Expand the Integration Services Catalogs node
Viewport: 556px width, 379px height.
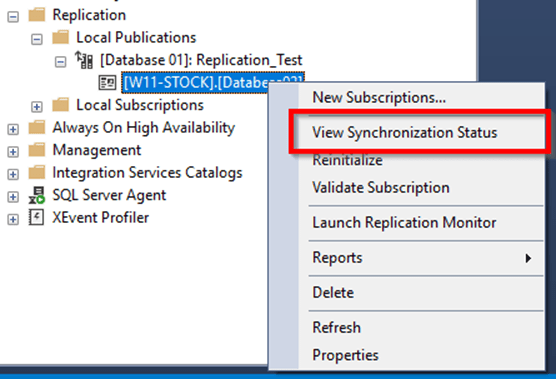point(13,174)
